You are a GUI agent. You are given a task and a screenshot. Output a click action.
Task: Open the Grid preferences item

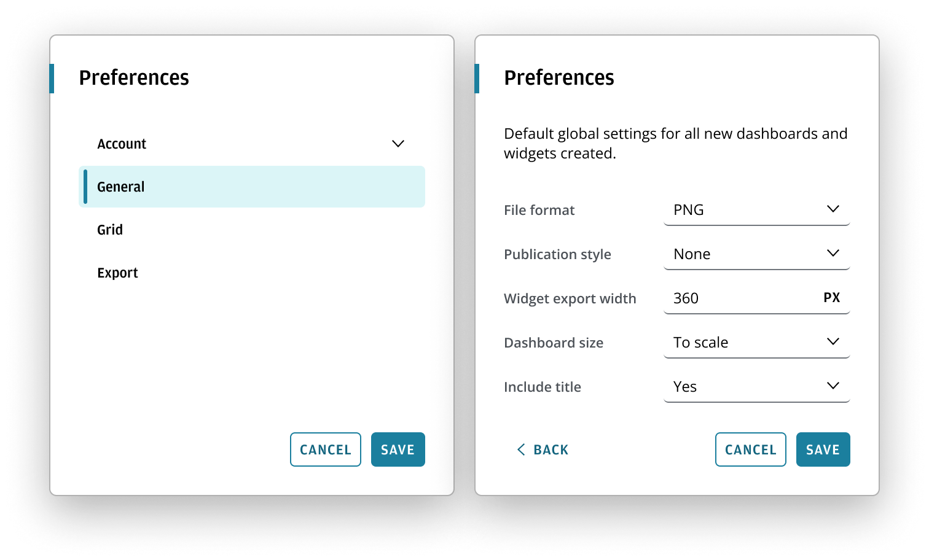tap(111, 230)
